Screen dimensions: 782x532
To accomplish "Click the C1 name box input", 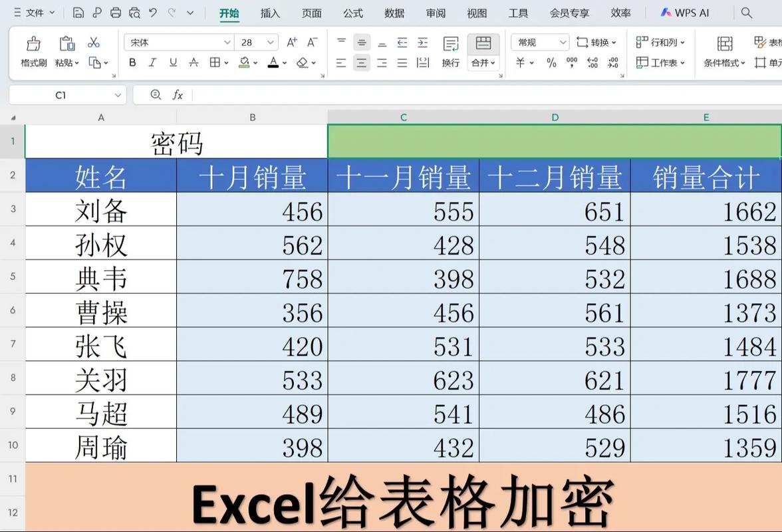I will coord(61,94).
